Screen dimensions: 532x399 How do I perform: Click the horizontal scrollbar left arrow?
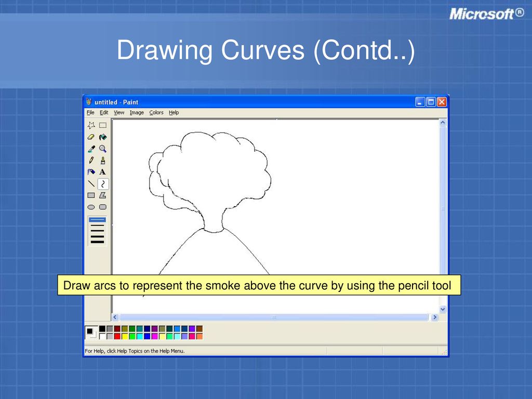pyautogui.click(x=115, y=317)
